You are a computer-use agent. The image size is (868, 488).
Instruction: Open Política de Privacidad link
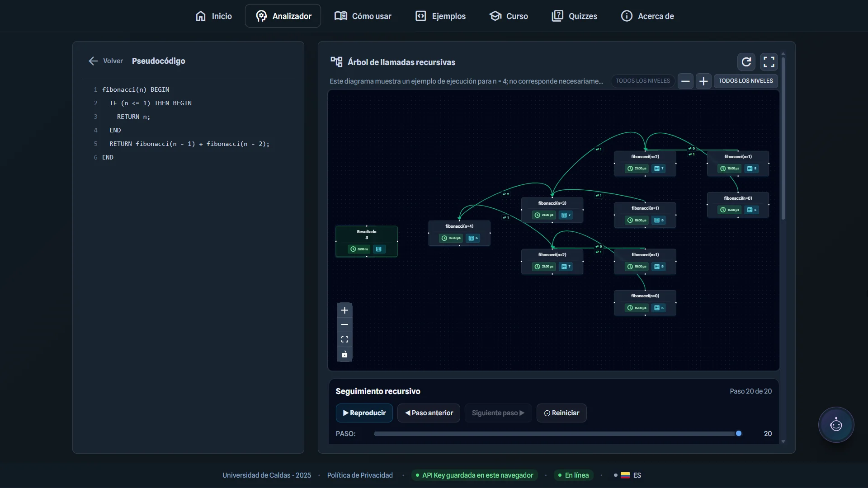point(360,475)
